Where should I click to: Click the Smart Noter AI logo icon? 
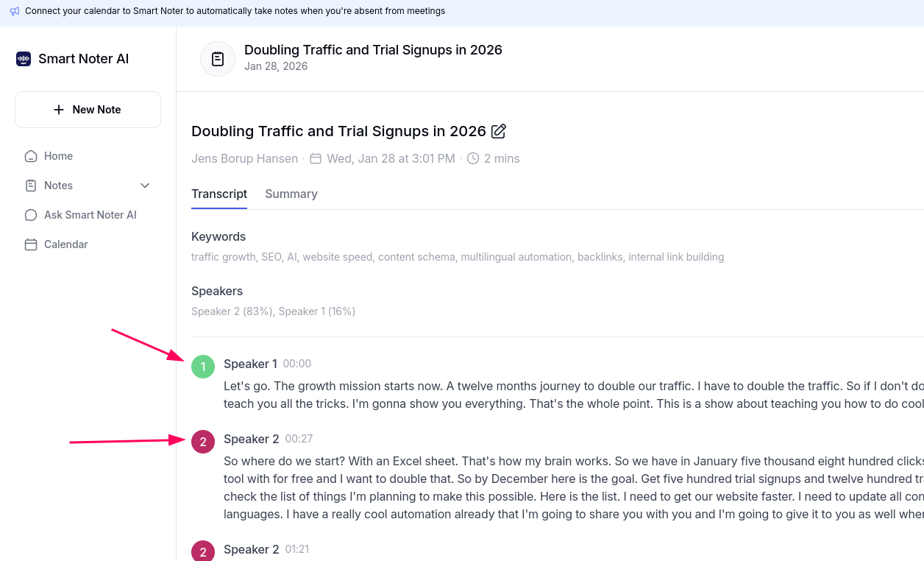pos(24,59)
